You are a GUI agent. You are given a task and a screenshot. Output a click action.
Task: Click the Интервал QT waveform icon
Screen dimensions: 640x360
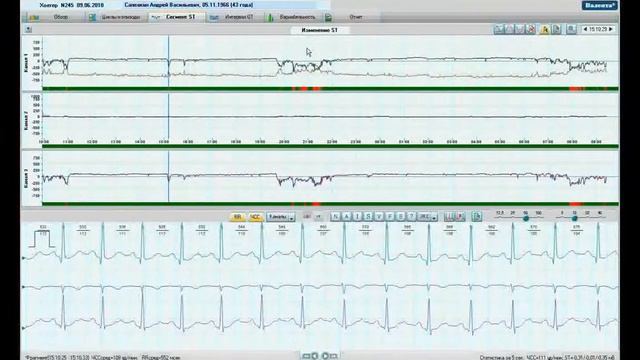214,18
